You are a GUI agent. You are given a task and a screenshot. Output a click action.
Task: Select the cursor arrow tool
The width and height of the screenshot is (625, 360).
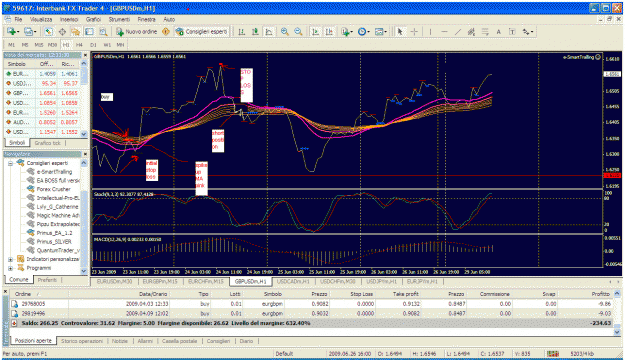pos(400,31)
